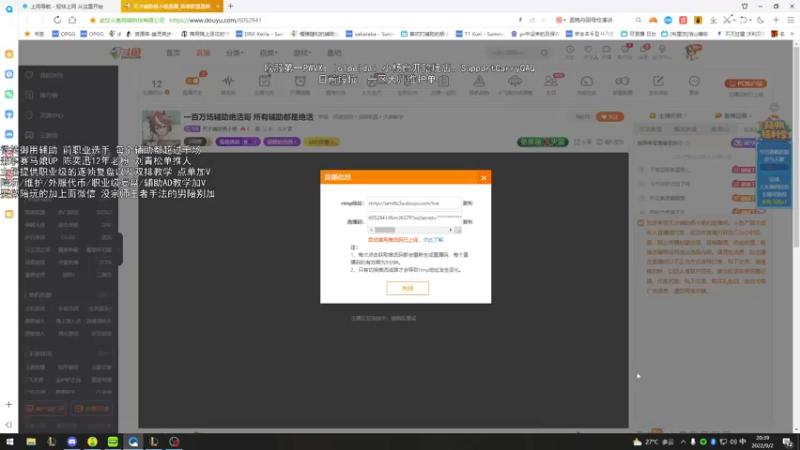The height and width of the screenshot is (450, 800).
Task: Close the 直播信息 dialog with X
Action: pos(483,178)
